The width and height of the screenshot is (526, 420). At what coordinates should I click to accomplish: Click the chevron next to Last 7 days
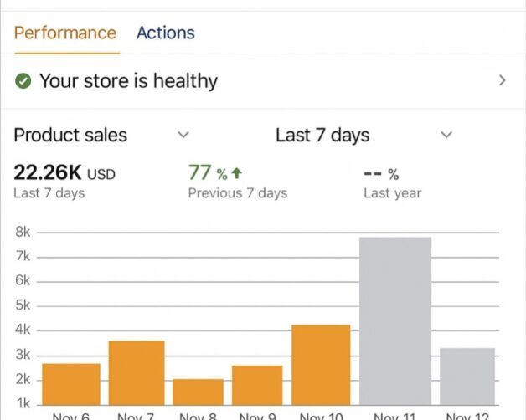tap(447, 135)
